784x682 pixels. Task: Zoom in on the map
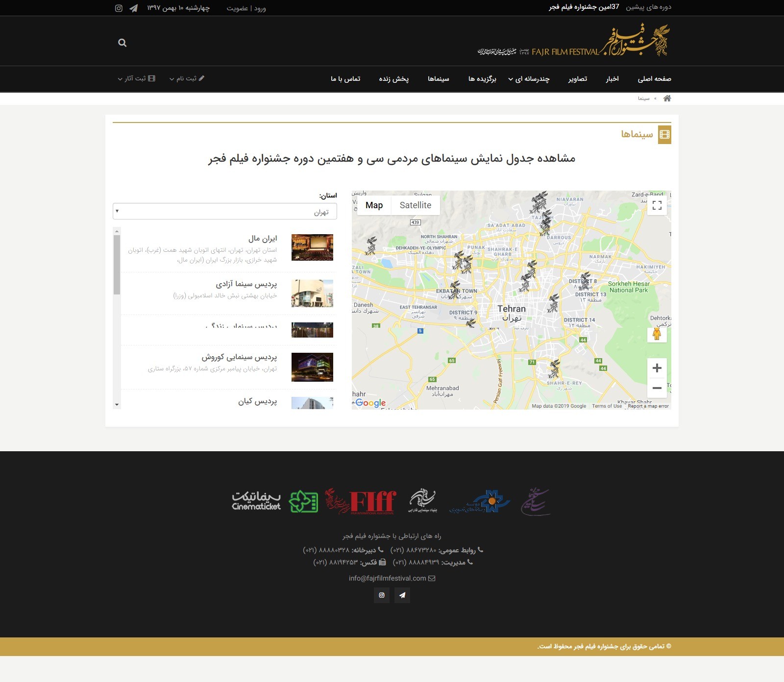(x=657, y=368)
